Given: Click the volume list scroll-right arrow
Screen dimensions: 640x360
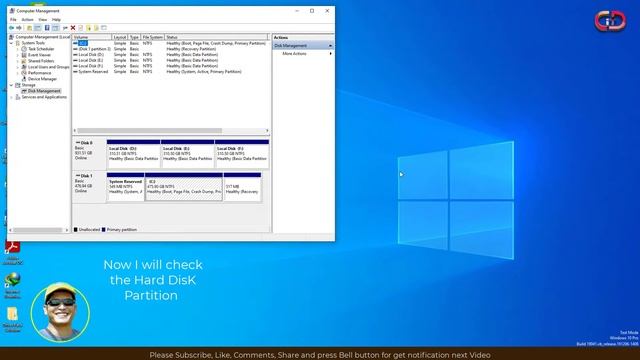Looking at the screenshot, I should click(x=267, y=131).
